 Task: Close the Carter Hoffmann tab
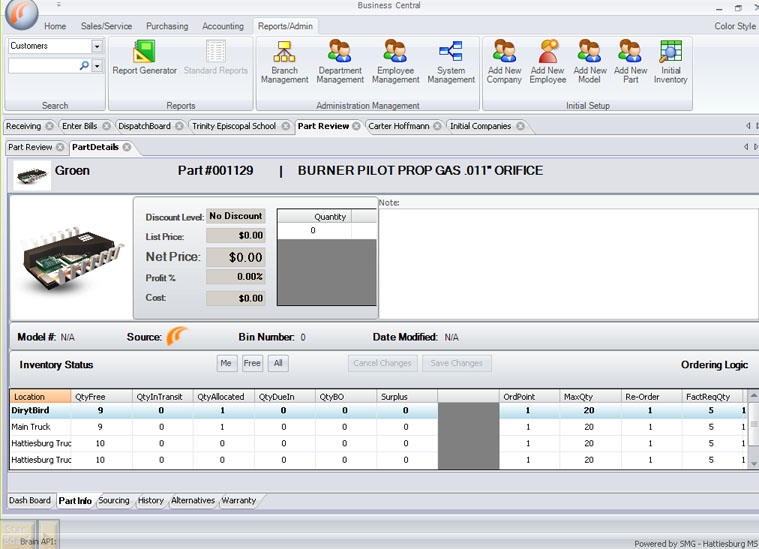coord(437,126)
